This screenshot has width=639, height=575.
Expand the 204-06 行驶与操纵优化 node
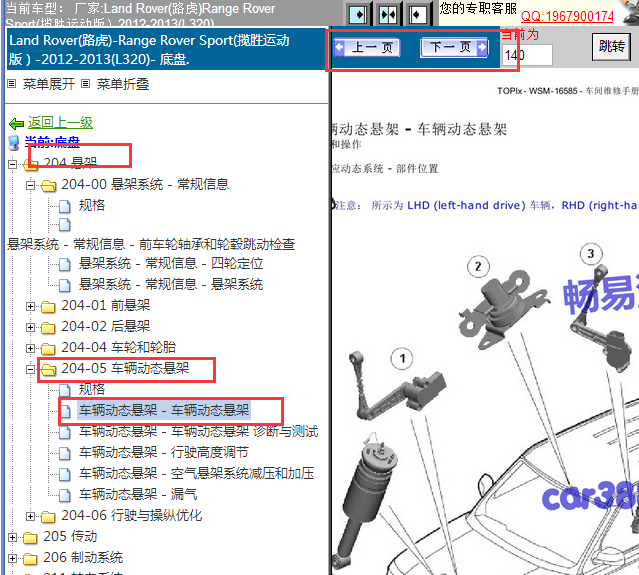30,516
